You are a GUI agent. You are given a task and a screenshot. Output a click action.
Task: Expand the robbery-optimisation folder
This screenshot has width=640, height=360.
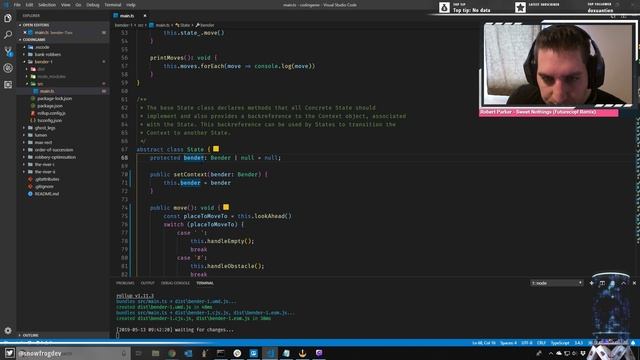pyautogui.click(x=55, y=157)
